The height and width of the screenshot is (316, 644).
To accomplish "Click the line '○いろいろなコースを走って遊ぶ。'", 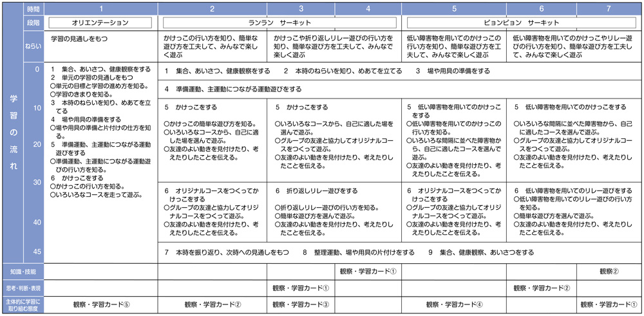I will tap(97, 195).
